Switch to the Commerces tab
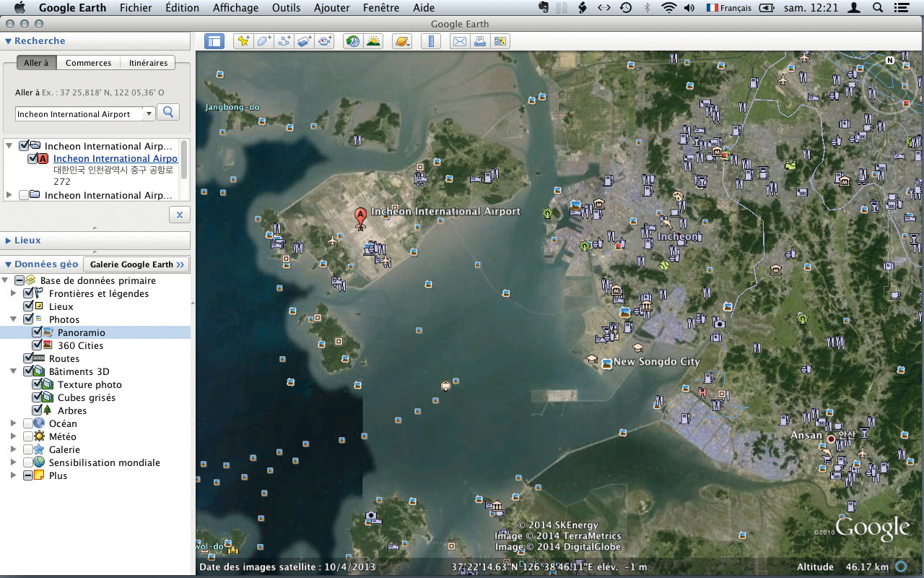Screen dimensions: 924x578 (88, 63)
